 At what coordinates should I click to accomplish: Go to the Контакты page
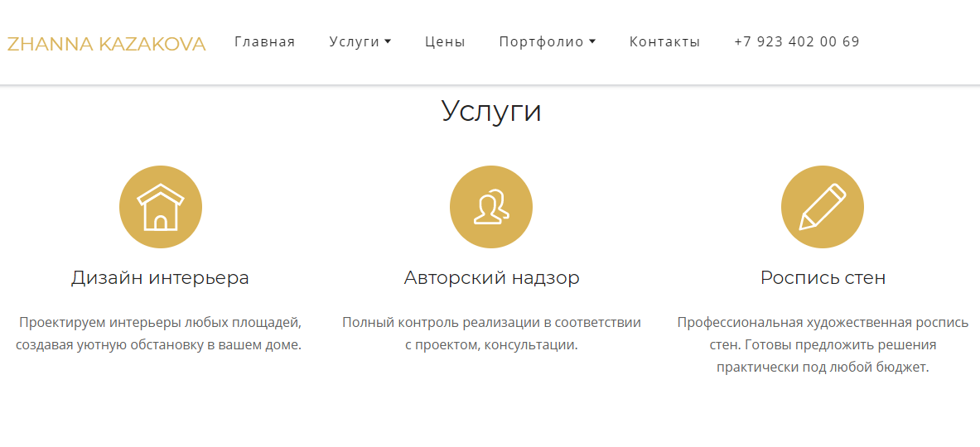[x=665, y=42]
